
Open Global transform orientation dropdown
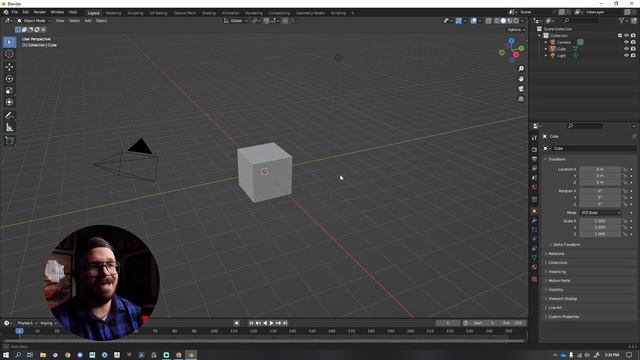pyautogui.click(x=236, y=20)
